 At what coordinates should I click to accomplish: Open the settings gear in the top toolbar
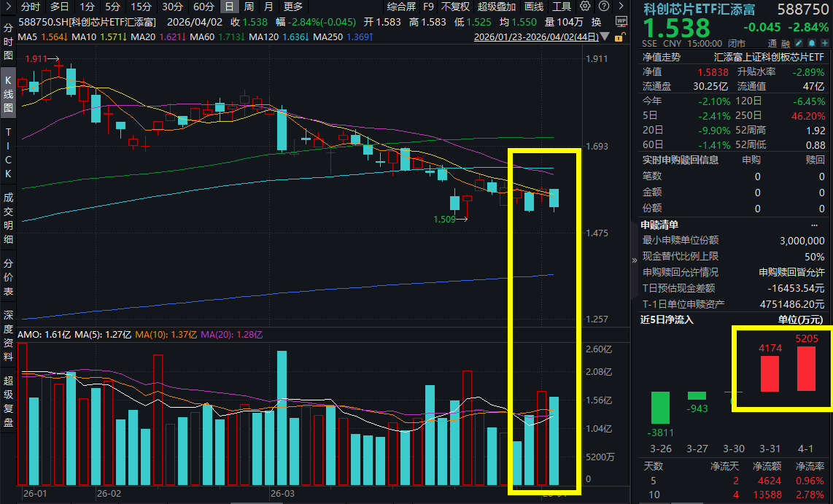586,7
